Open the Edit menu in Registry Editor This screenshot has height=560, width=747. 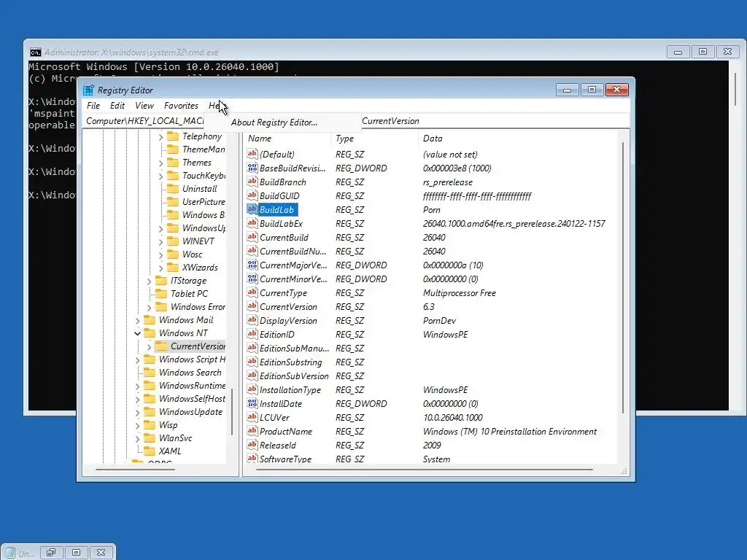117,106
